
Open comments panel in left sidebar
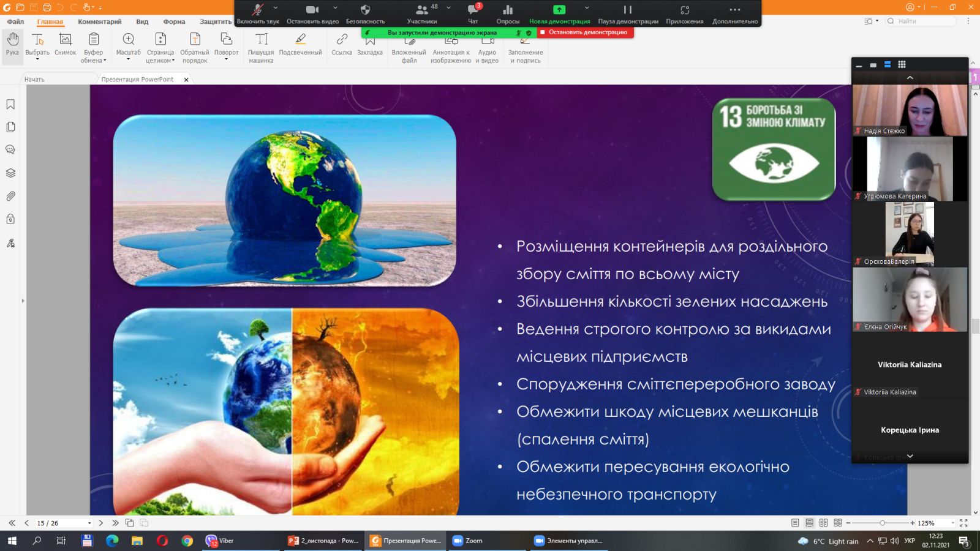(10, 150)
